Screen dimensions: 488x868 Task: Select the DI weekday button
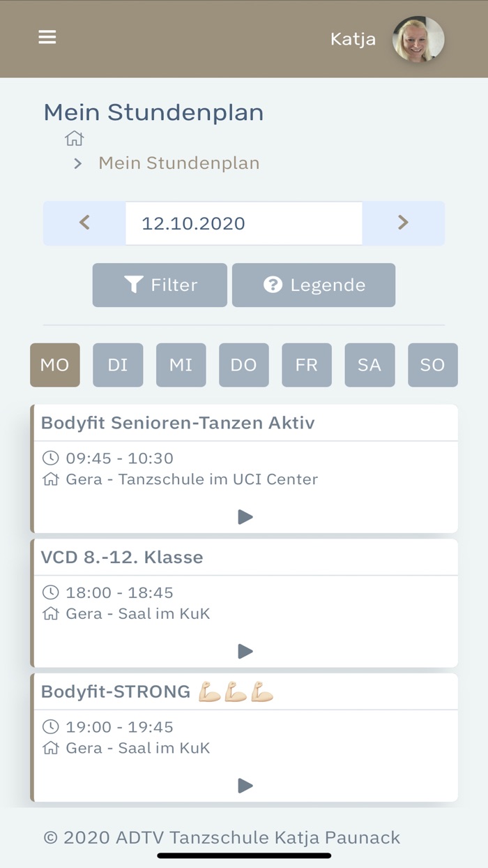pyautogui.click(x=118, y=365)
